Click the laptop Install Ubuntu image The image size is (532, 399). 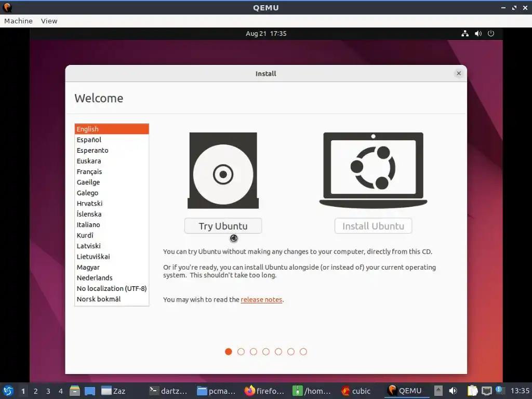coord(373,170)
